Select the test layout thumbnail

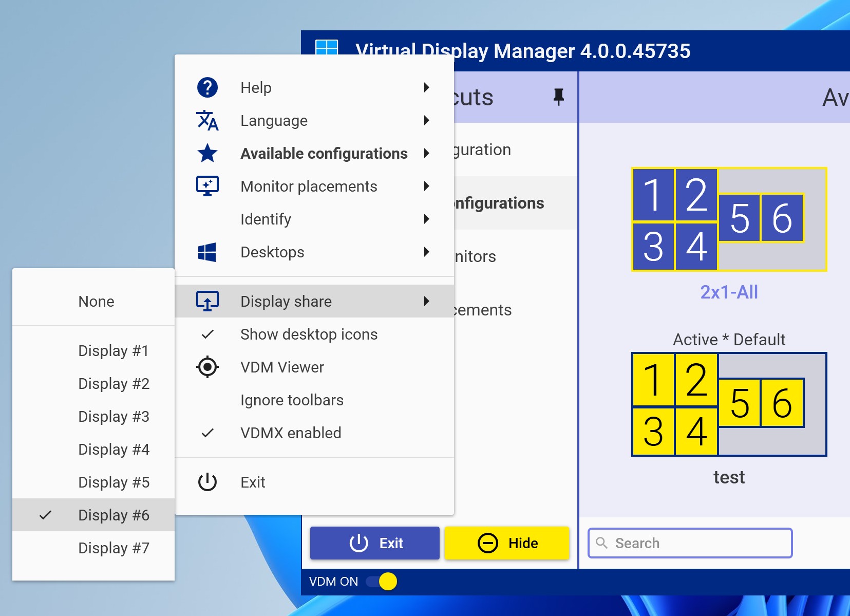[x=729, y=404]
